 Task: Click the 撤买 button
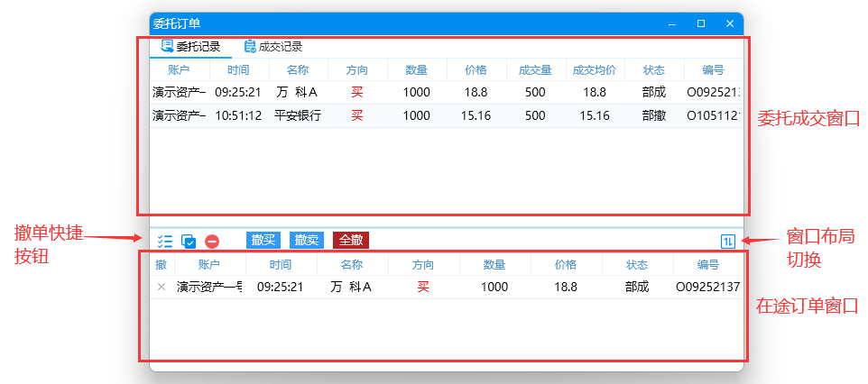coord(263,240)
